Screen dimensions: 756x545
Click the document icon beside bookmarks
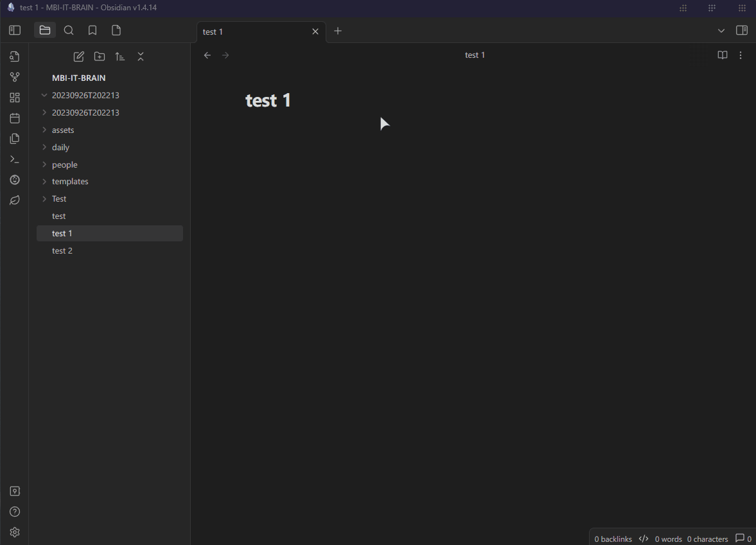click(x=116, y=30)
